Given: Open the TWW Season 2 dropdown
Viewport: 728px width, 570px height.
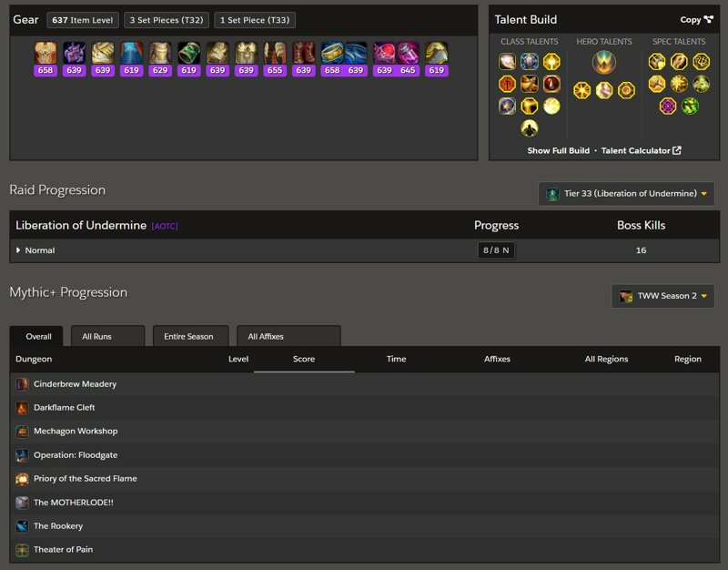Looking at the screenshot, I should (662, 296).
